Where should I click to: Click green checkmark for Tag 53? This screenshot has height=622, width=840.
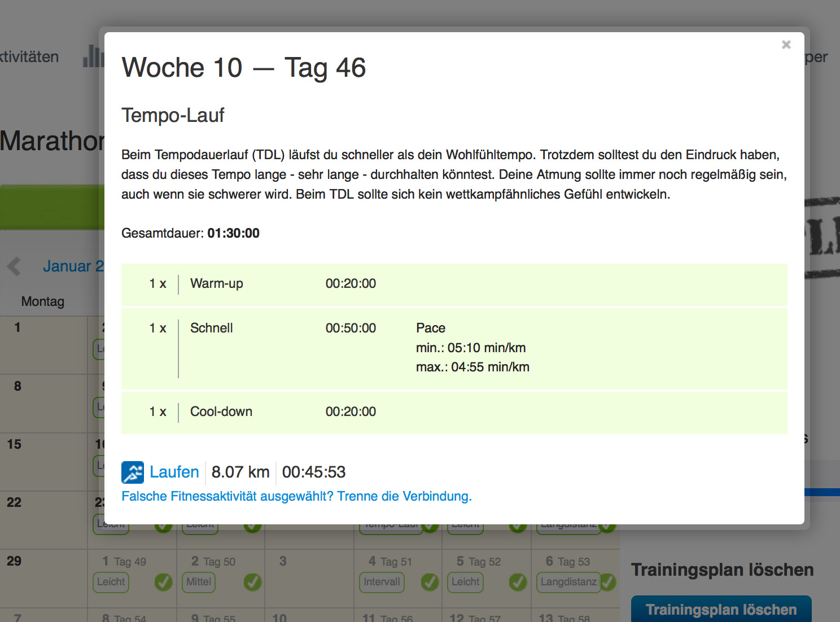608,582
